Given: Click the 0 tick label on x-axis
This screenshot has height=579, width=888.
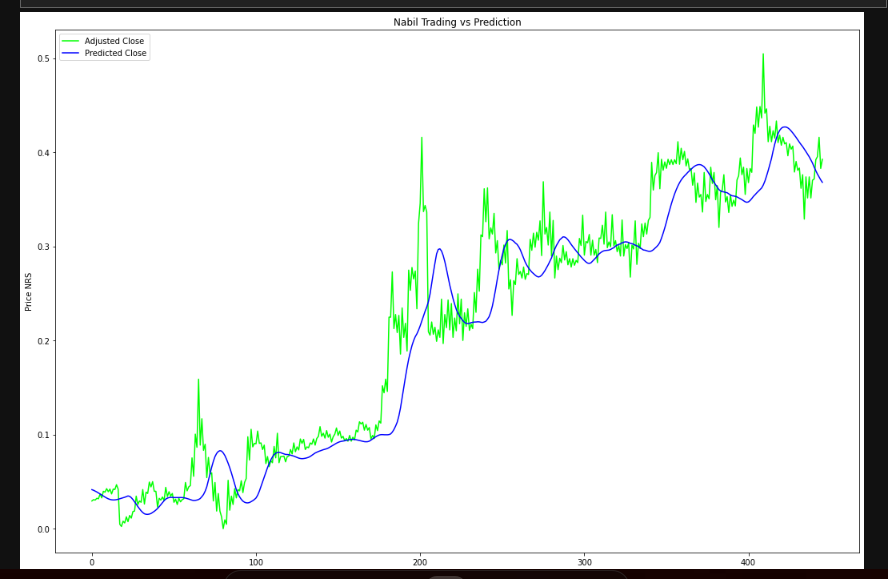Looking at the screenshot, I should coord(92,562).
